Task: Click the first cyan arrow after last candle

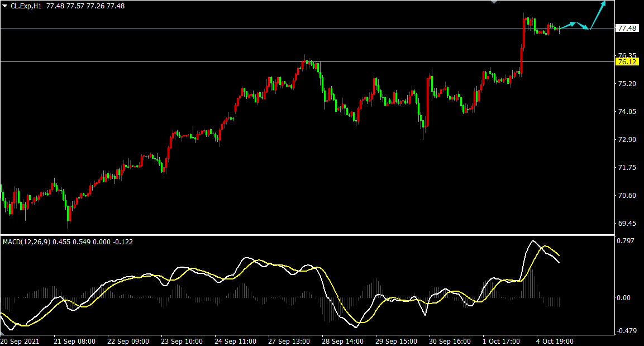Action: click(567, 25)
